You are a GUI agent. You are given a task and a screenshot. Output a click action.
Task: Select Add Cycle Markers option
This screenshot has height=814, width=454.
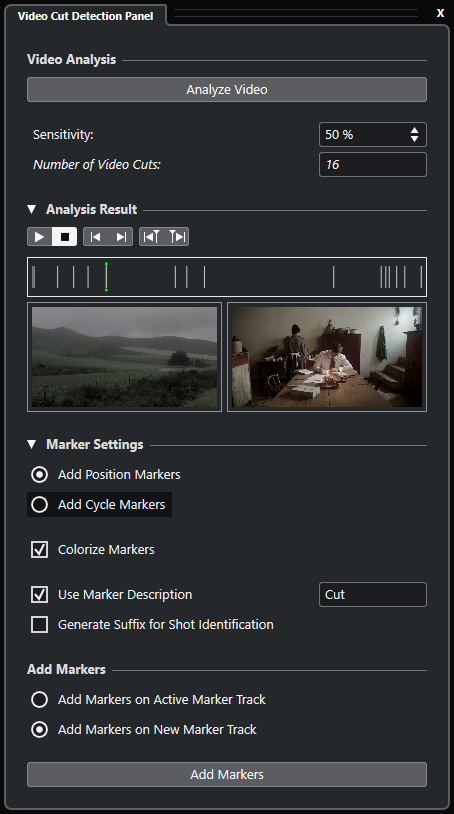point(99,505)
